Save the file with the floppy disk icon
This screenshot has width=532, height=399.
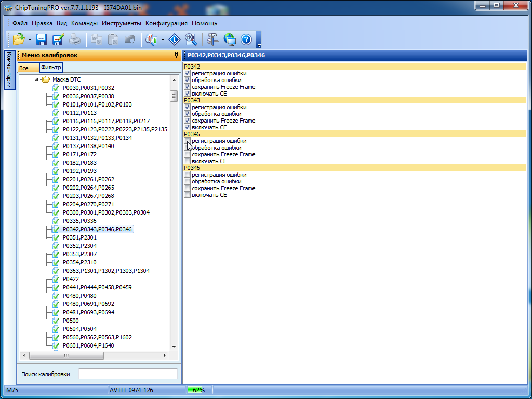coord(41,39)
